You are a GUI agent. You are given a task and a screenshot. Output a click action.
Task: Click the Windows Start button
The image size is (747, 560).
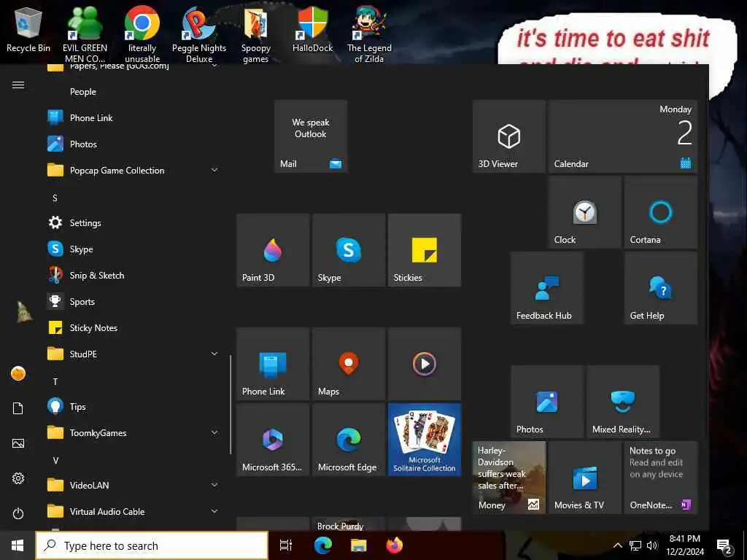pos(18,545)
